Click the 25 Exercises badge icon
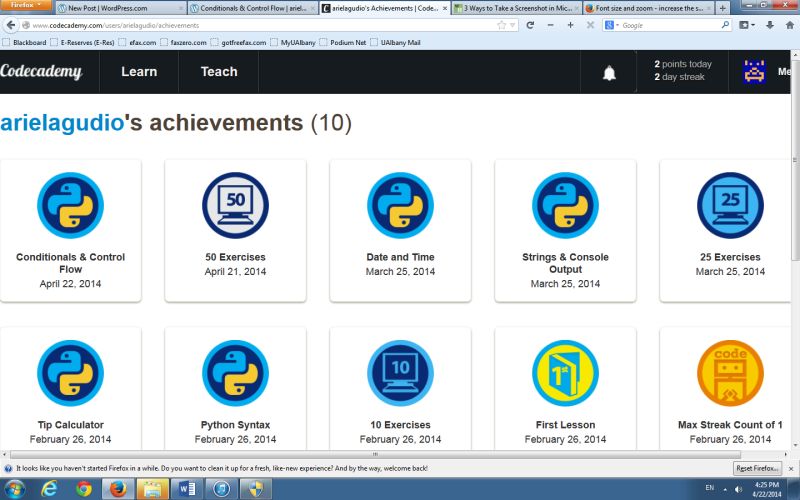This screenshot has height=500, width=800. pos(730,205)
